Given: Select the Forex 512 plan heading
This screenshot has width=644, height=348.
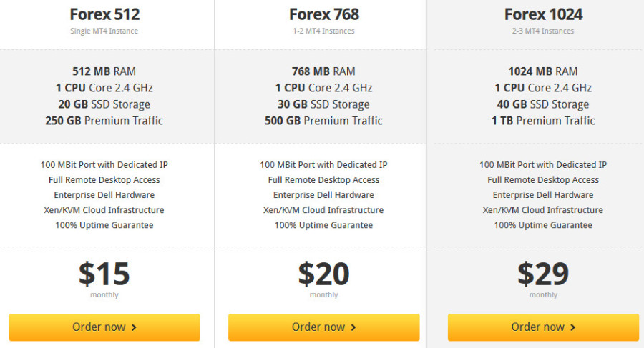Looking at the screenshot, I should click(x=104, y=14).
